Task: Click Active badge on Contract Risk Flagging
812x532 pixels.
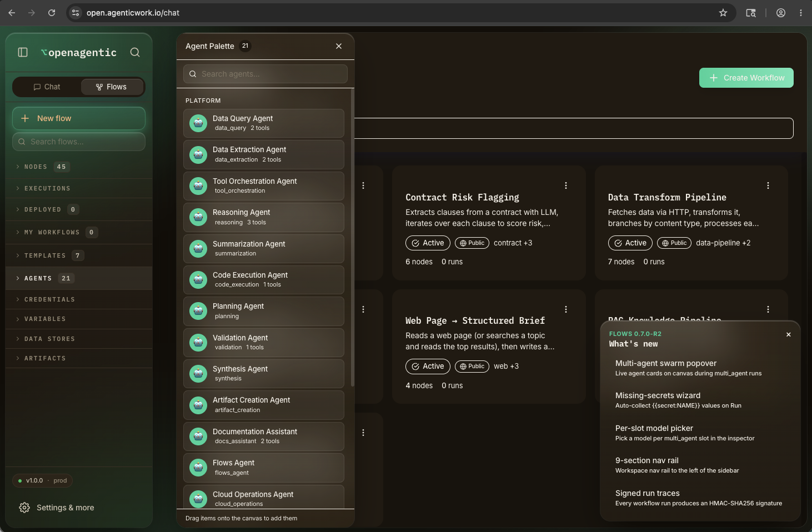Action: 428,243
